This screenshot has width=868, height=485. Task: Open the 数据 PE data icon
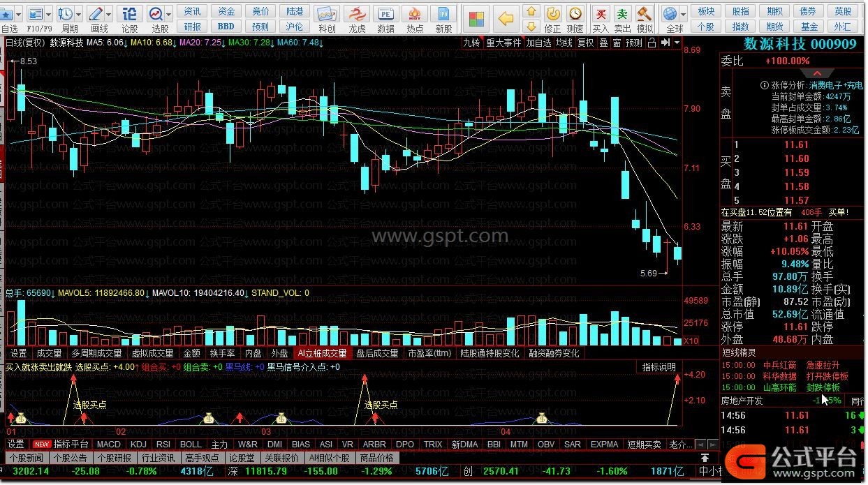385,14
